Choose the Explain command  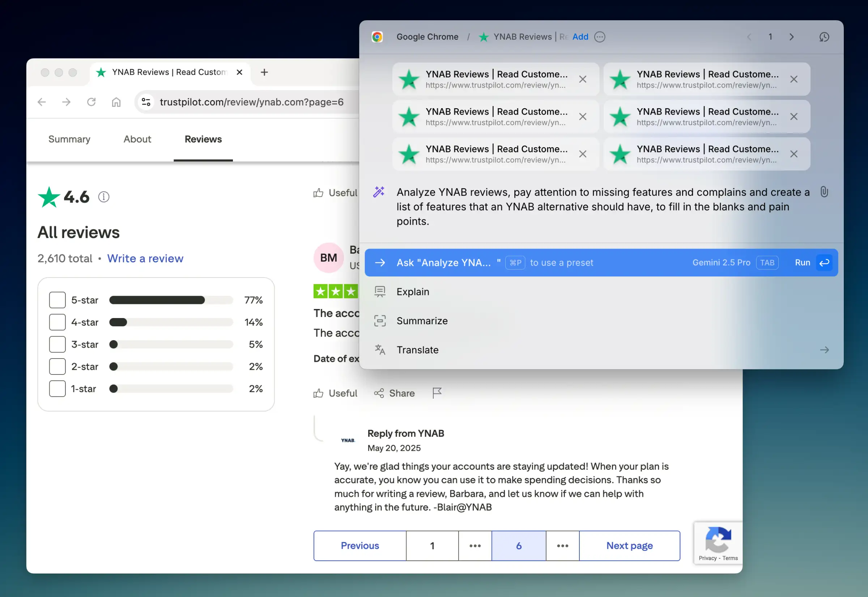pos(601,292)
